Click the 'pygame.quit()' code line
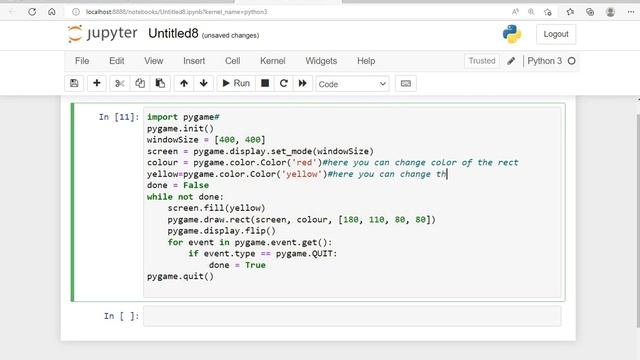 [180, 277]
